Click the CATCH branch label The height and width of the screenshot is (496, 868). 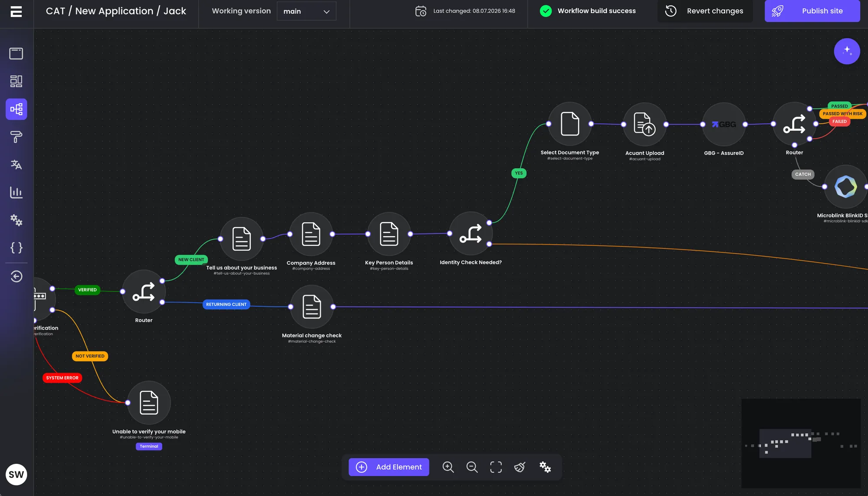[803, 174]
